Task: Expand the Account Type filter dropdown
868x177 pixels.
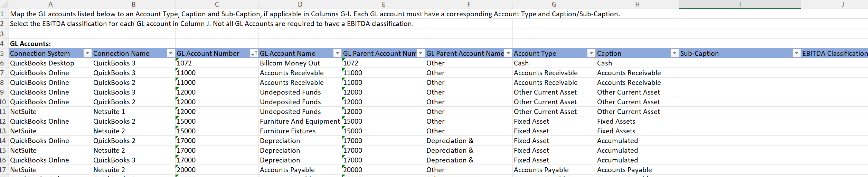Action: coord(591,53)
